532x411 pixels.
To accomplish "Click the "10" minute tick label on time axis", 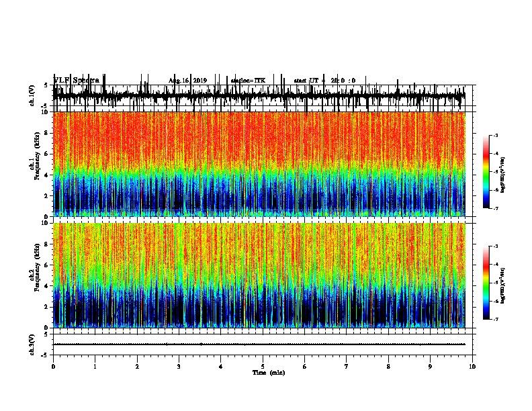I will pos(472,367).
